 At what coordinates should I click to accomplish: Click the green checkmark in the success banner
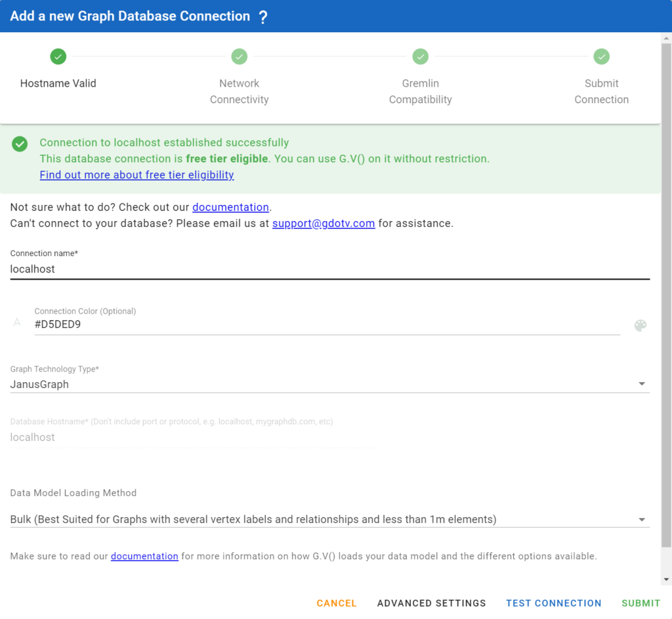(19, 143)
